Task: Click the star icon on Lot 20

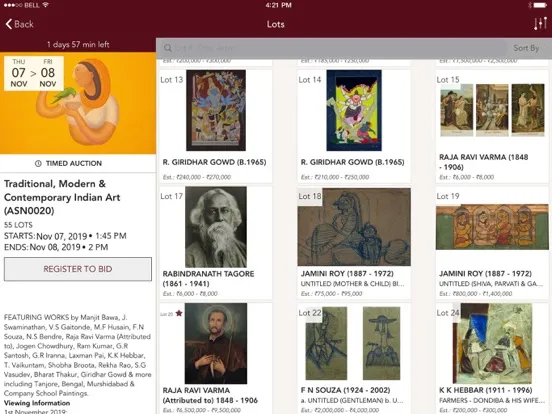Action: coord(179,313)
